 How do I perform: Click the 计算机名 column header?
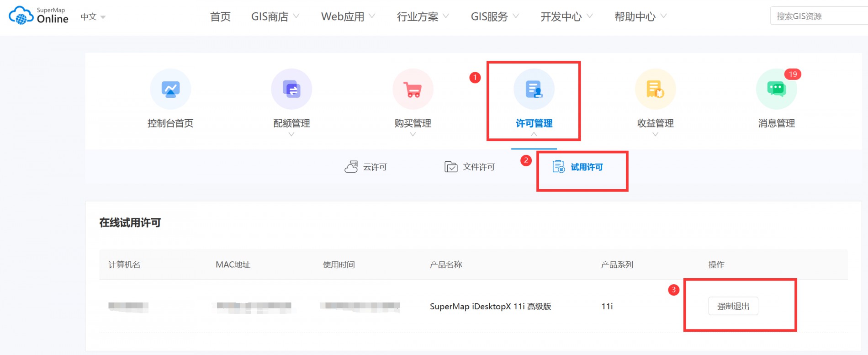124,265
